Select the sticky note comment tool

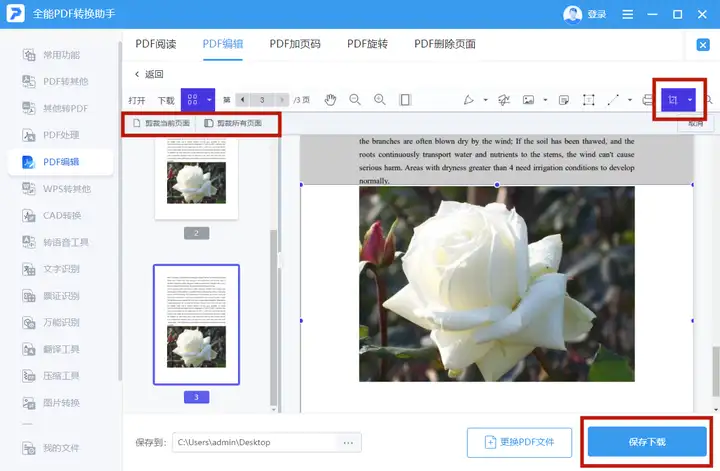coord(564,100)
